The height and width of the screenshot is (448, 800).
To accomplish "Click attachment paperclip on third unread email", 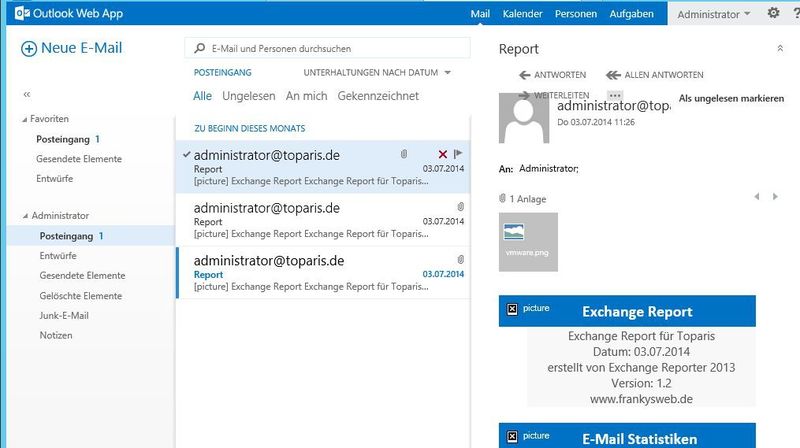I will pos(460,259).
